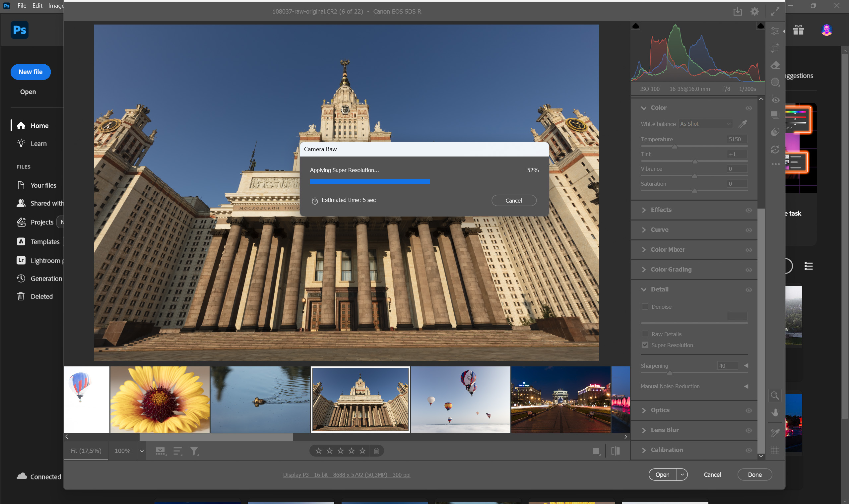Image resolution: width=849 pixels, height=504 pixels.
Task: Open the Edit menu
Action: (37, 5)
